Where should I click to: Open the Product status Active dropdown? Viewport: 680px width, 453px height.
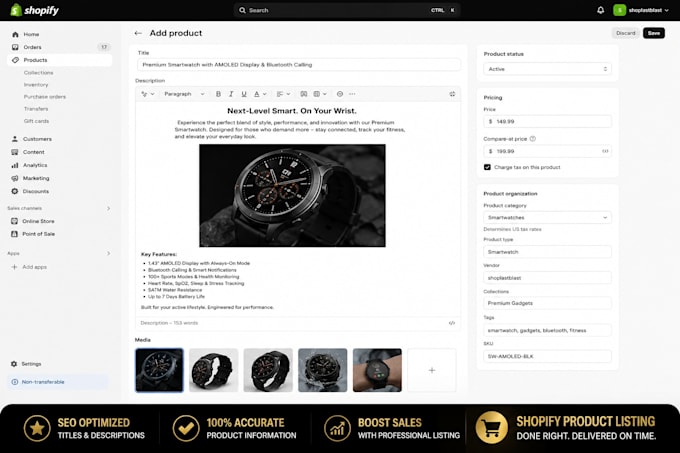[547, 69]
